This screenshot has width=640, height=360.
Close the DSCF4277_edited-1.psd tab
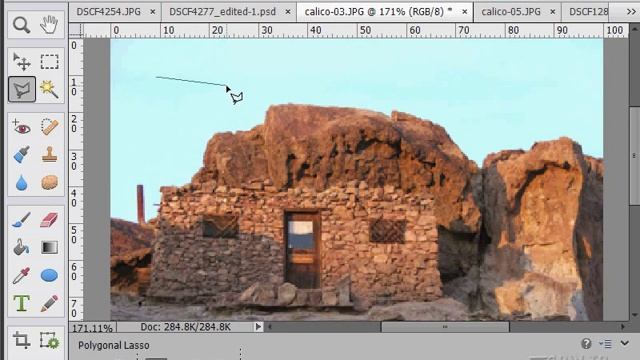click(x=288, y=12)
